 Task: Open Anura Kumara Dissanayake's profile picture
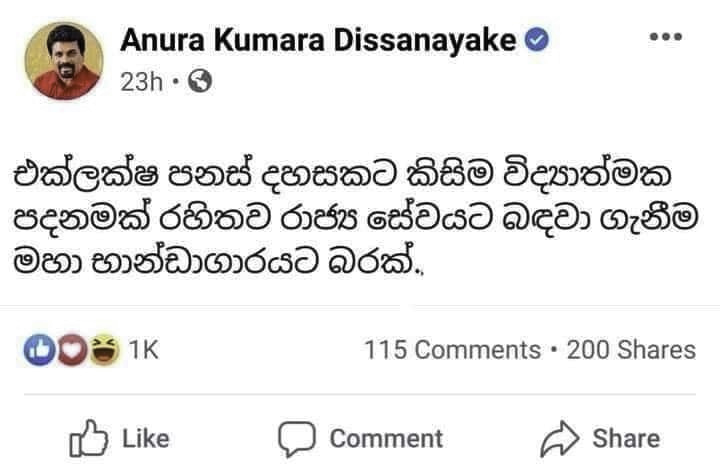click(x=64, y=61)
